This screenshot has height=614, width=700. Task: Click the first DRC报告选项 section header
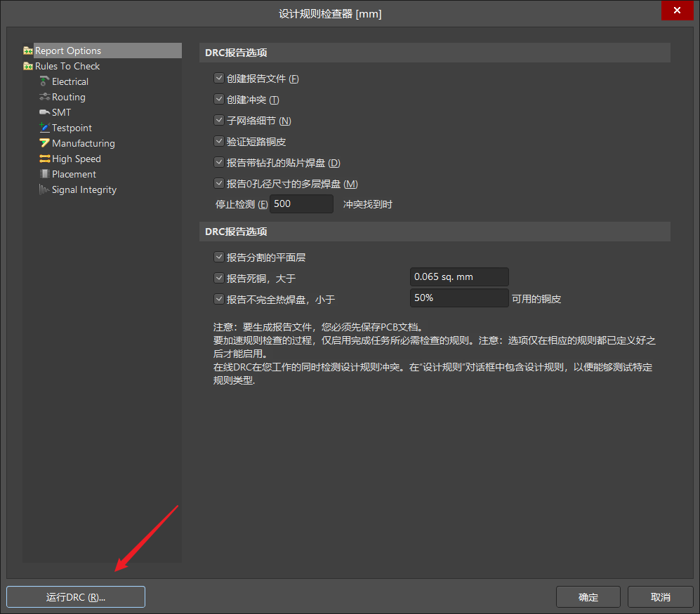(435, 53)
